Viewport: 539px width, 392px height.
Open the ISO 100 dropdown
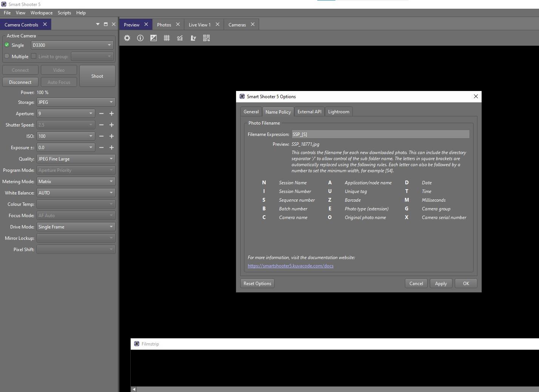66,136
